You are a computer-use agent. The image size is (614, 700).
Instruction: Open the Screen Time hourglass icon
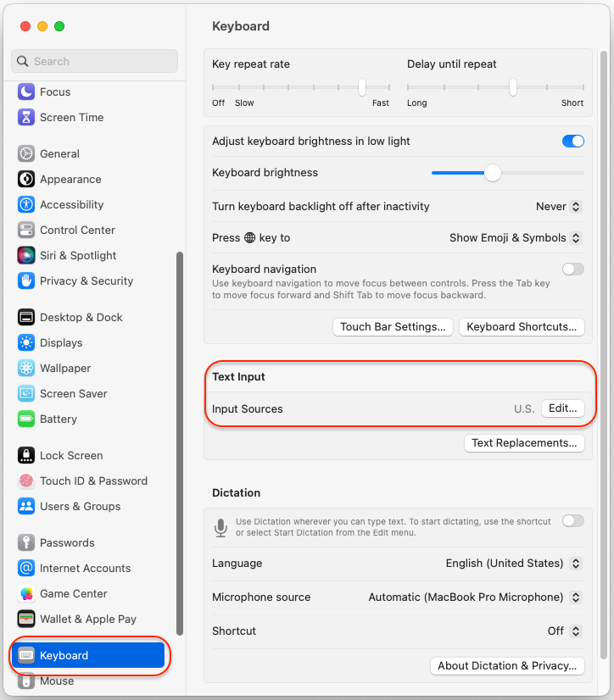click(x=26, y=117)
